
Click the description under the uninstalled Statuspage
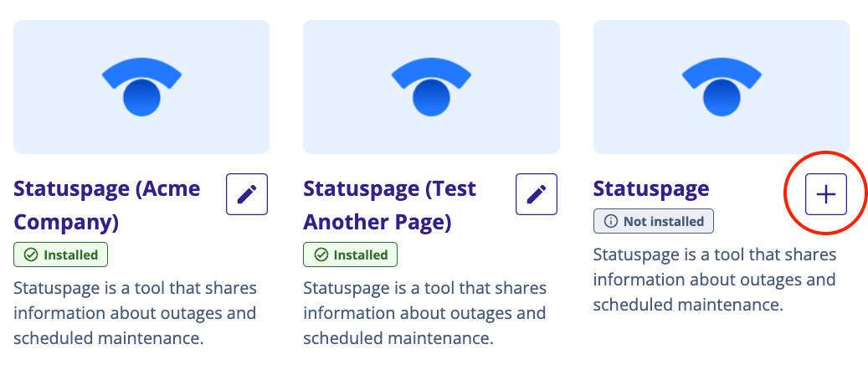pos(714,280)
